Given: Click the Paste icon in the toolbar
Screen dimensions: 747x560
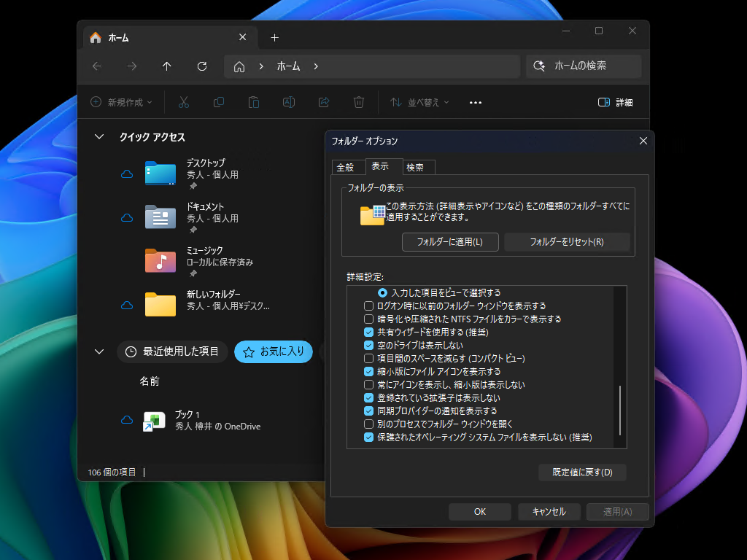Looking at the screenshot, I should tap(253, 102).
